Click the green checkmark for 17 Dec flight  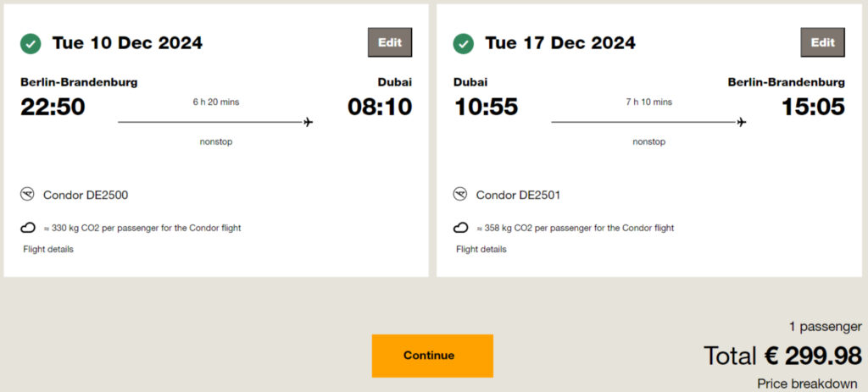463,43
